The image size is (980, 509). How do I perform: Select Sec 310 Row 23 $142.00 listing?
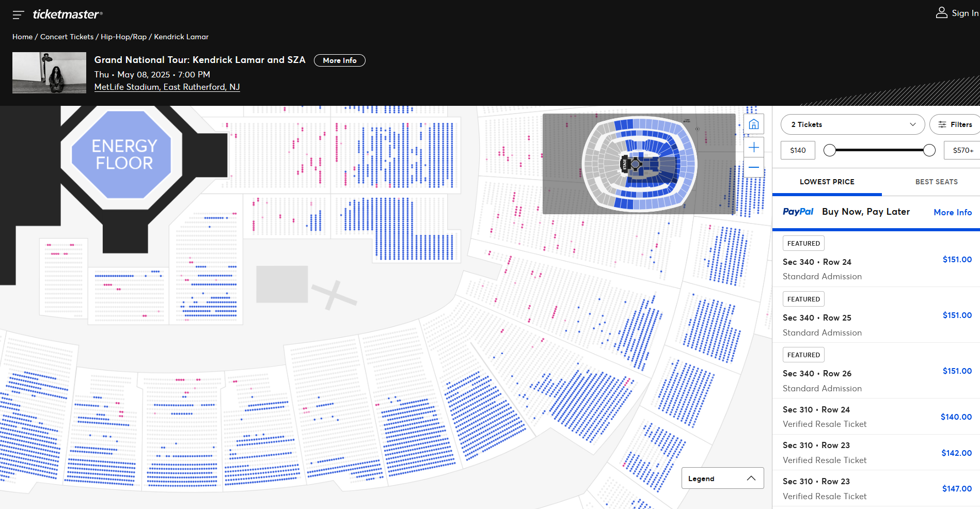pos(876,453)
